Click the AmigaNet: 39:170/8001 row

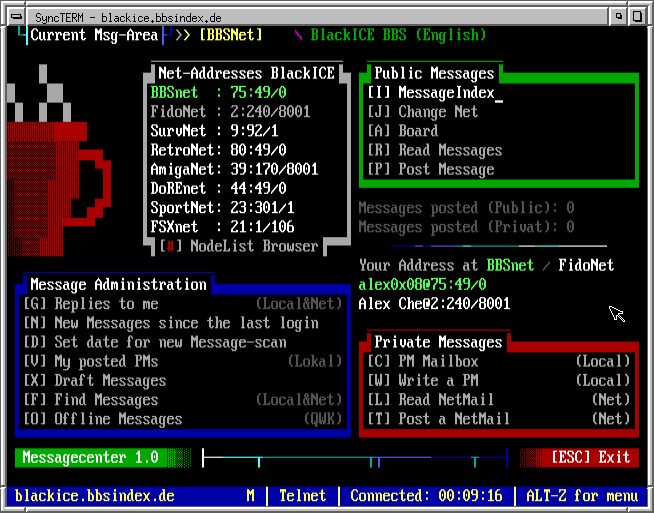[x=235, y=169]
